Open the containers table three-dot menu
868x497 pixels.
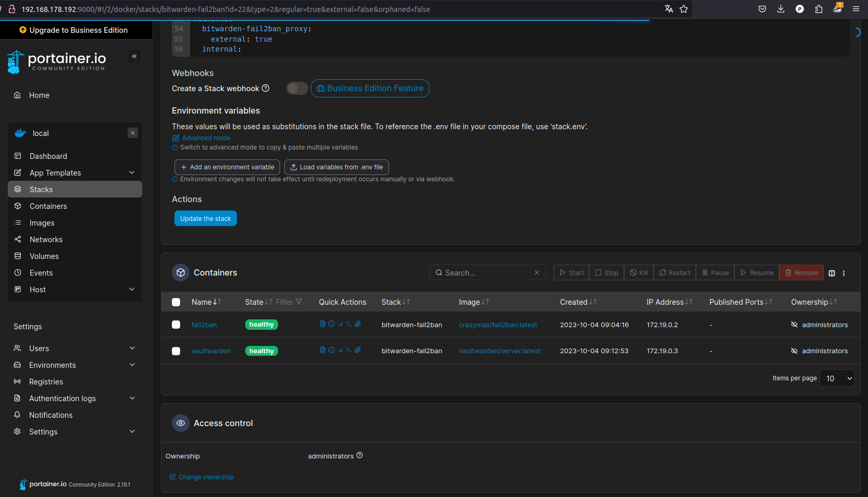pos(844,273)
